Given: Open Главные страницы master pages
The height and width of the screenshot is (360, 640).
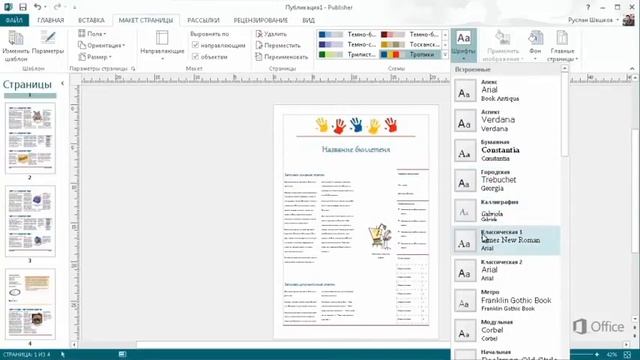Looking at the screenshot, I should click(562, 46).
